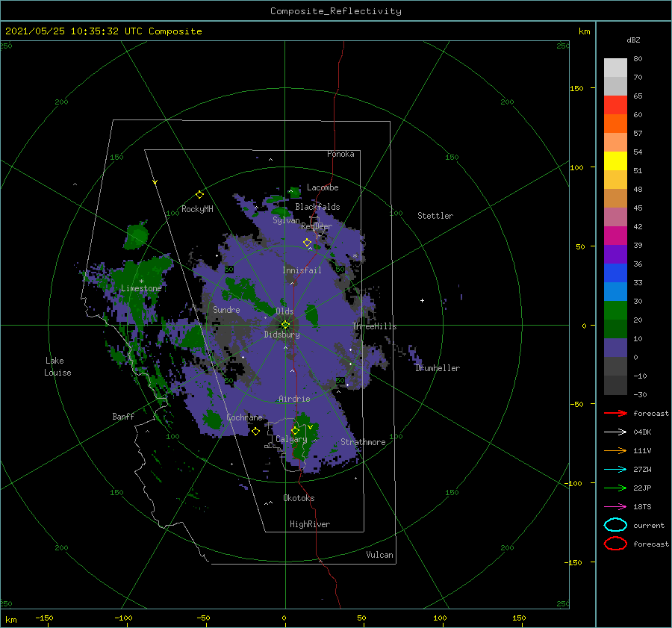
Task: Click the white 04DK arrow in the legend
Action: [x=615, y=432]
